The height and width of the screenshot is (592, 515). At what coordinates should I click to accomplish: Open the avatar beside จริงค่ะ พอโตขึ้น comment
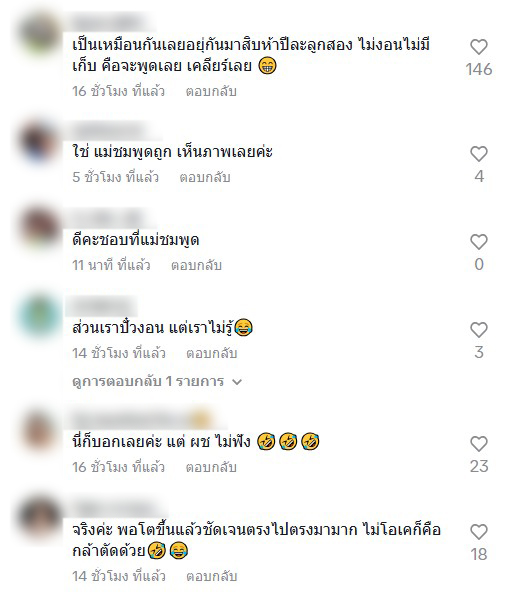[39, 518]
